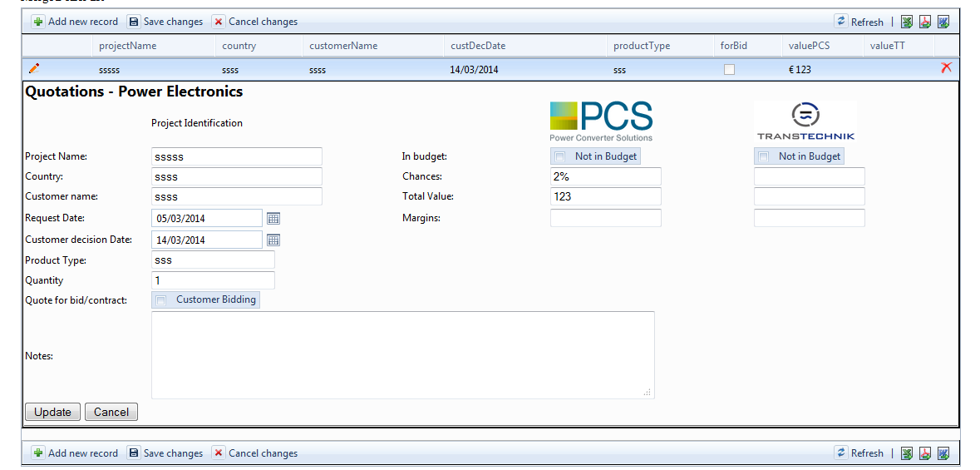Check Not in Budget under the Transtechnik logo
Screen dimensions: 980x470
[x=764, y=156]
